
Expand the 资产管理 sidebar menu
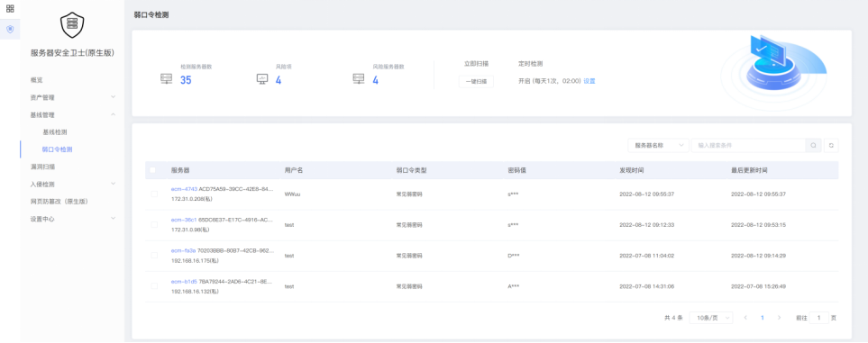click(72, 97)
